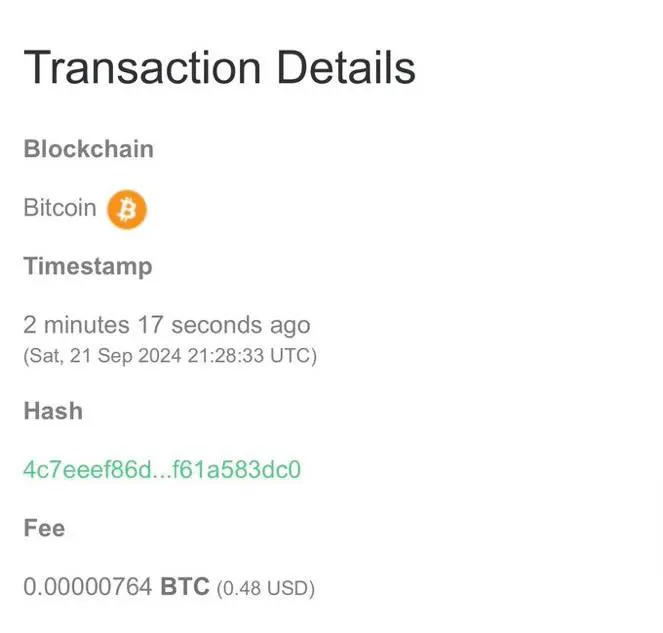This screenshot has width=663, height=633.
Task: Select the Fee label
Action: tap(44, 528)
